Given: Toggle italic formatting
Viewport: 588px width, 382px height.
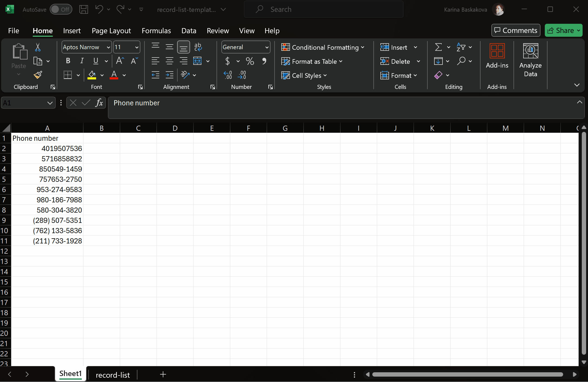Looking at the screenshot, I should (82, 61).
